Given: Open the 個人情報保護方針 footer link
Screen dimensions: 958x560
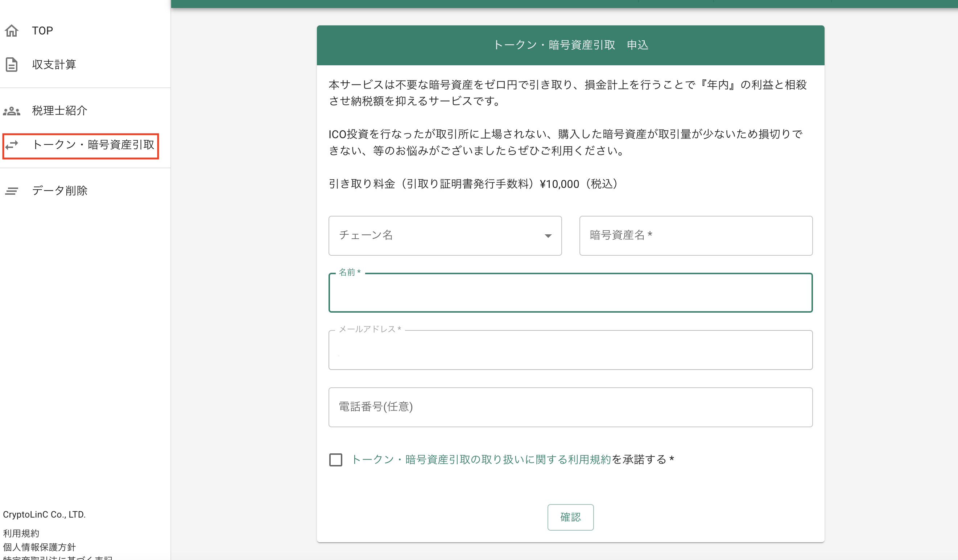Looking at the screenshot, I should click(x=39, y=547).
